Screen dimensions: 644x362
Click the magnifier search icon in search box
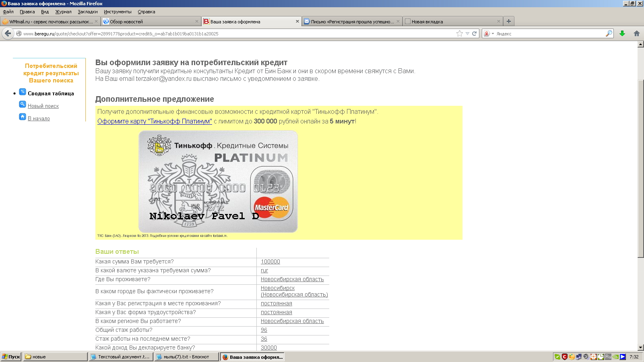pyautogui.click(x=609, y=34)
